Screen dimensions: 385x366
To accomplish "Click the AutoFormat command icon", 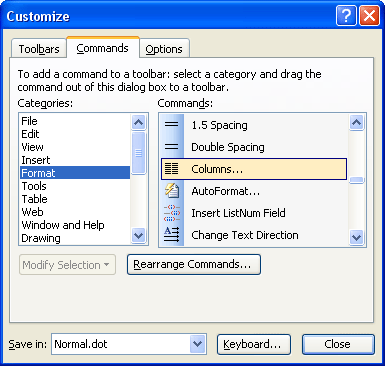I will (172, 191).
